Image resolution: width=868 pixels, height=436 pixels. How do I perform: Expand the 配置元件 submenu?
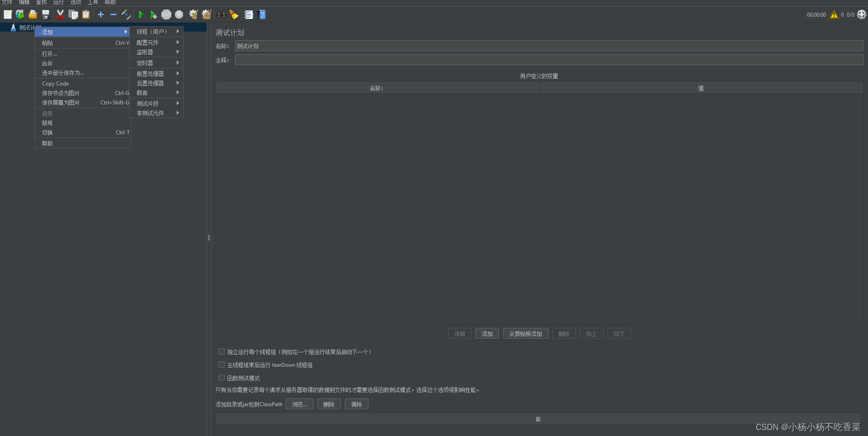coord(156,43)
